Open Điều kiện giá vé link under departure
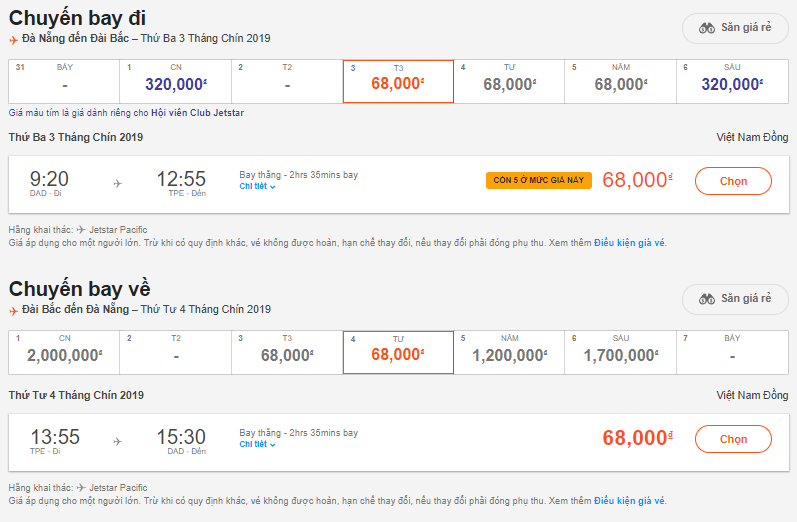The image size is (797, 522). tap(629, 242)
